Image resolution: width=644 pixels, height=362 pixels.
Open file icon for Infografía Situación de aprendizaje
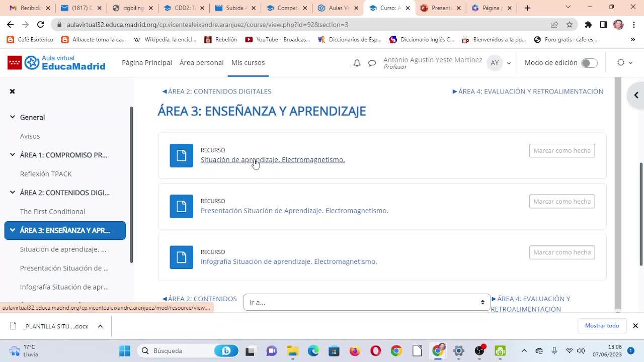tap(182, 257)
